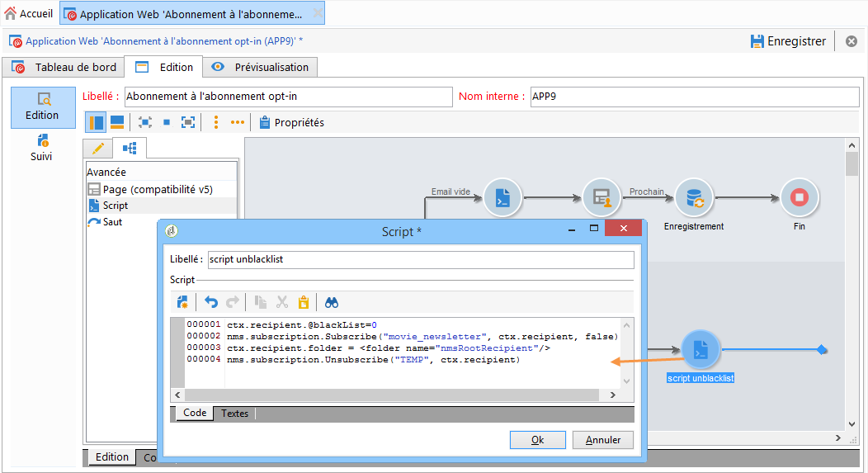
Task: Choose the horizontal split layout icon
Action: (117, 122)
